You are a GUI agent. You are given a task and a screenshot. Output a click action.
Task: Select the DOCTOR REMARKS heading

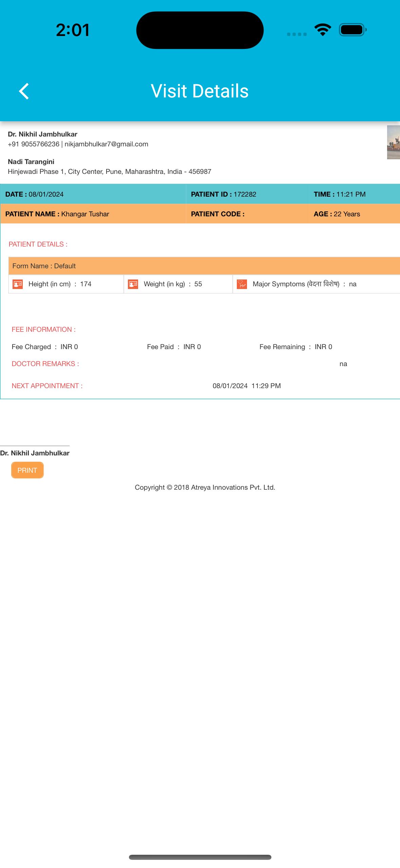click(x=45, y=364)
